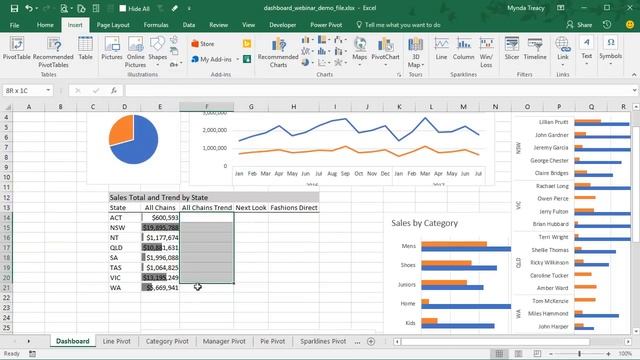
Task: Click the Share button
Action: click(x=579, y=25)
